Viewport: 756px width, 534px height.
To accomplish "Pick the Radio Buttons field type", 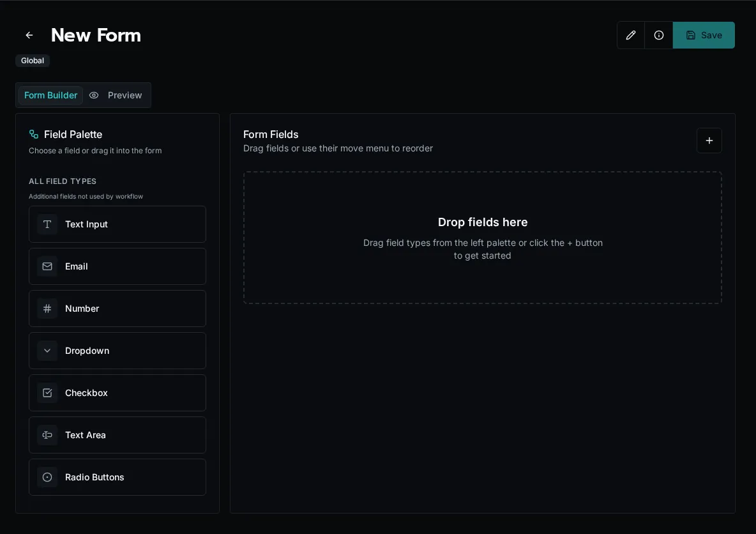I will tap(117, 477).
